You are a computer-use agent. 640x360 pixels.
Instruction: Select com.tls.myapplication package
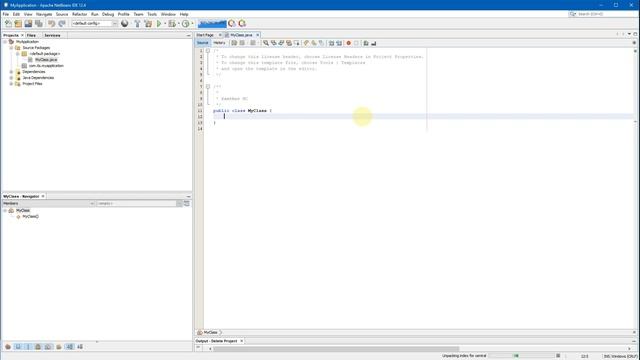(x=46, y=66)
